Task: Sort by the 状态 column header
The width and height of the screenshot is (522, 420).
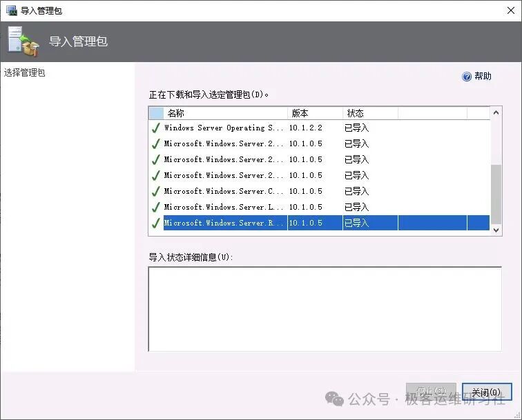Action: click(x=370, y=113)
